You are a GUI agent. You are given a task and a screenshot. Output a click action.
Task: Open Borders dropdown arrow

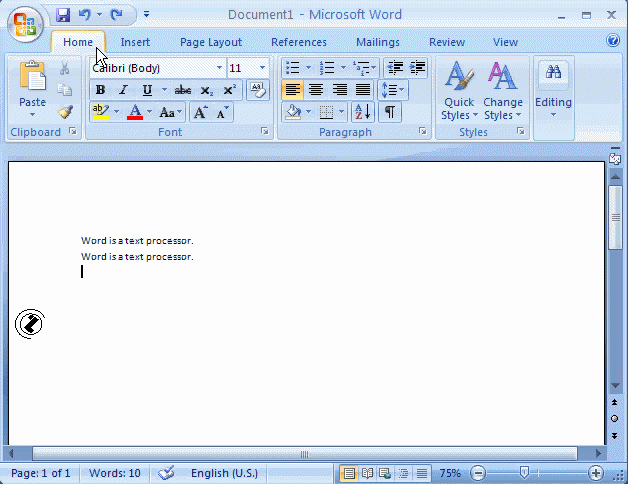342,112
